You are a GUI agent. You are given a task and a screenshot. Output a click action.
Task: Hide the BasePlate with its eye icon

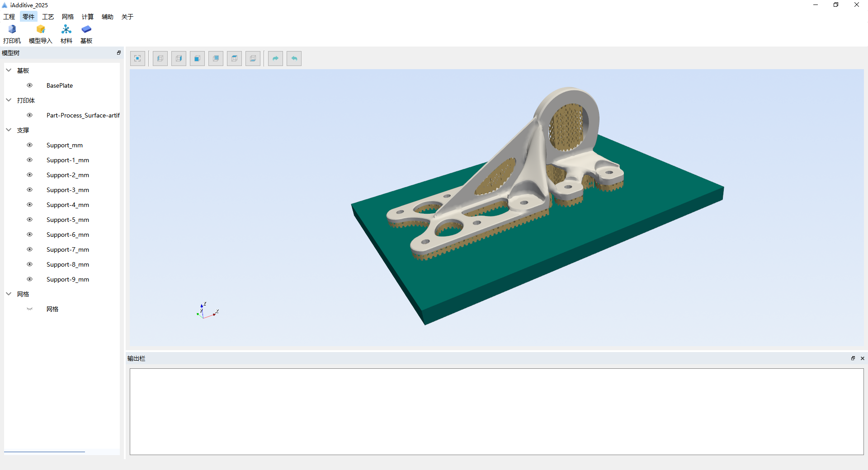[30, 85]
